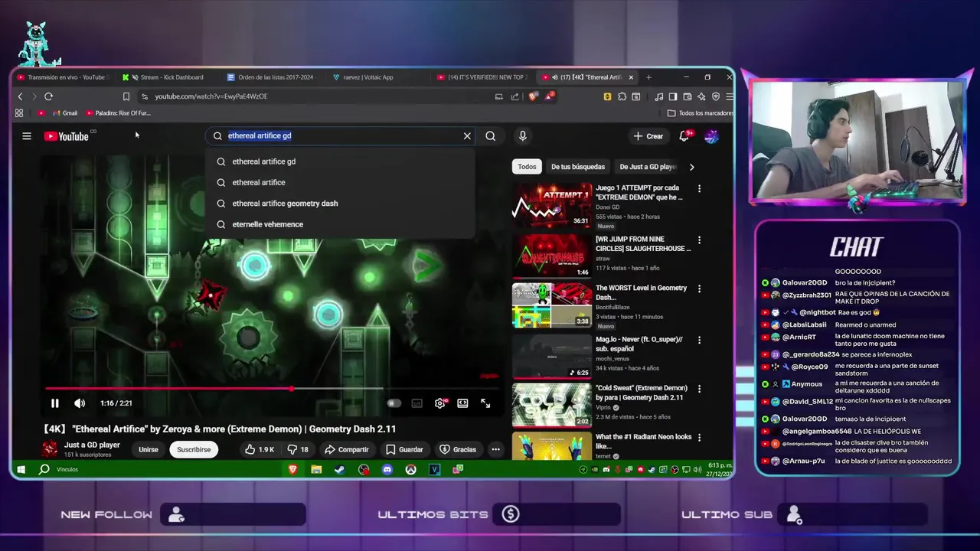Open options menu for Radiant Neon video
Image resolution: width=980 pixels, height=551 pixels.
pyautogui.click(x=699, y=438)
